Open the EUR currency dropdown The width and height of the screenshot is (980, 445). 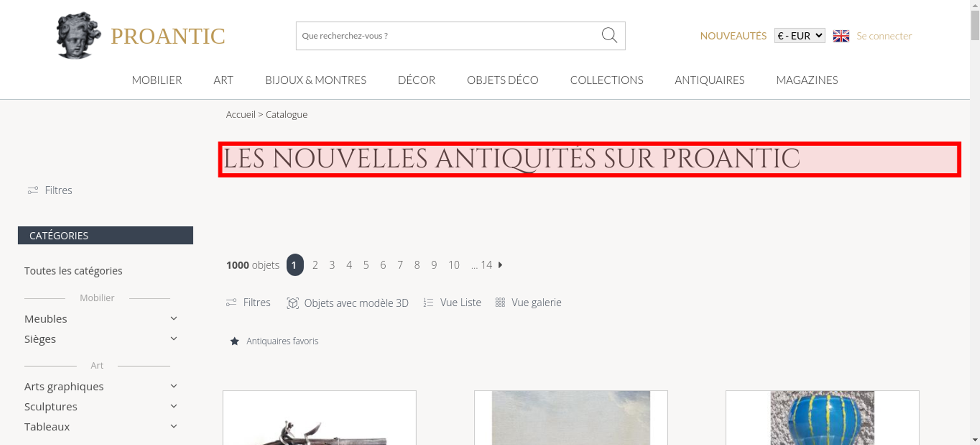click(800, 36)
